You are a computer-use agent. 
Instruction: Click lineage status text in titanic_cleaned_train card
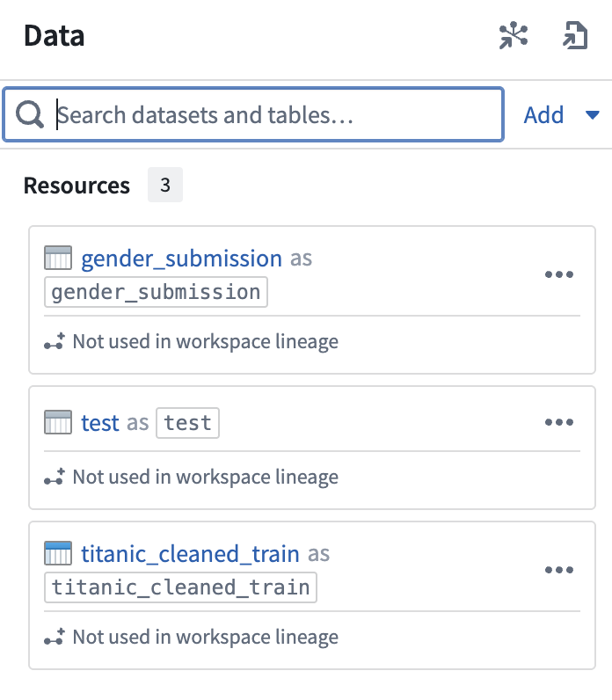(x=206, y=637)
